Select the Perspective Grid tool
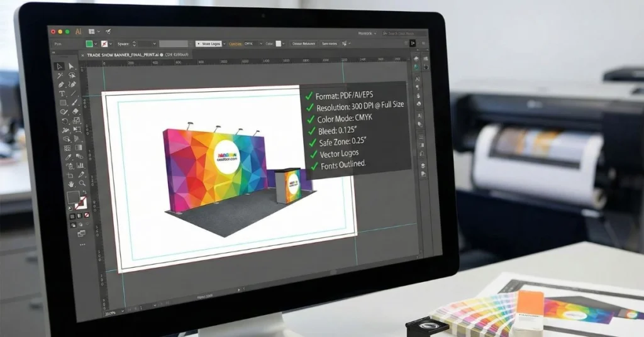 77,138
